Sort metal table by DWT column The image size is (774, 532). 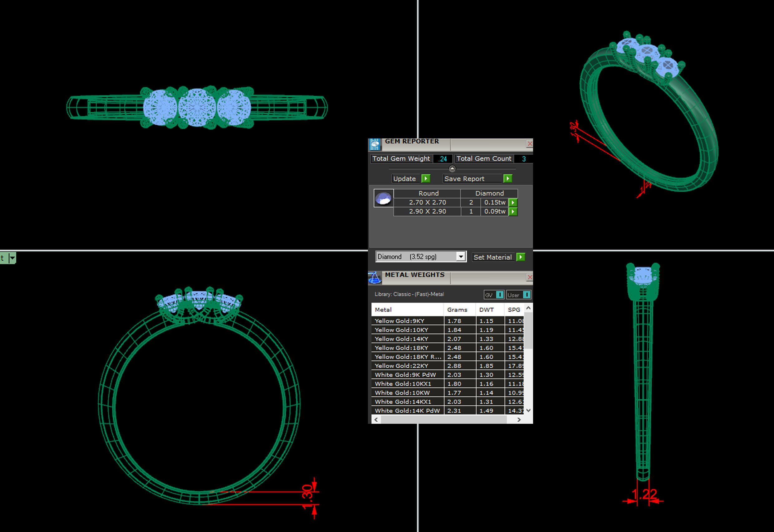pyautogui.click(x=487, y=310)
